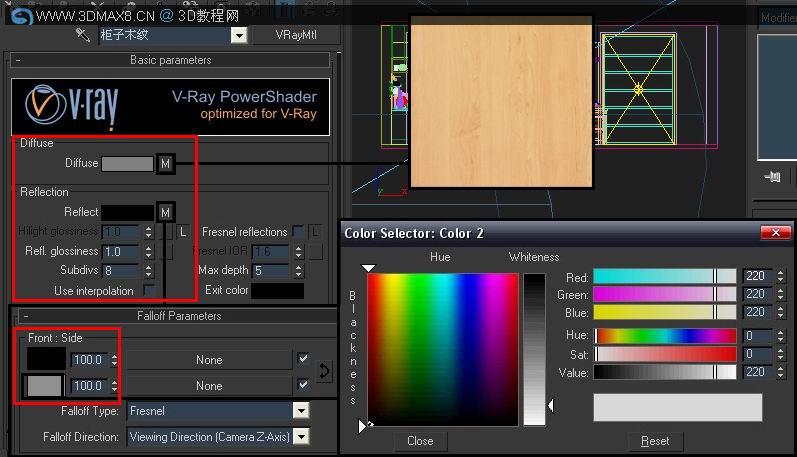Click the Refl. glossiness value field
This screenshot has width=797, height=457.
click(x=121, y=252)
